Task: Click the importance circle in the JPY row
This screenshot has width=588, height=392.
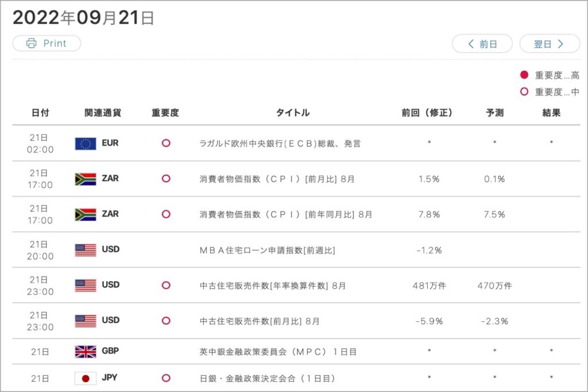Action: pyautogui.click(x=166, y=378)
